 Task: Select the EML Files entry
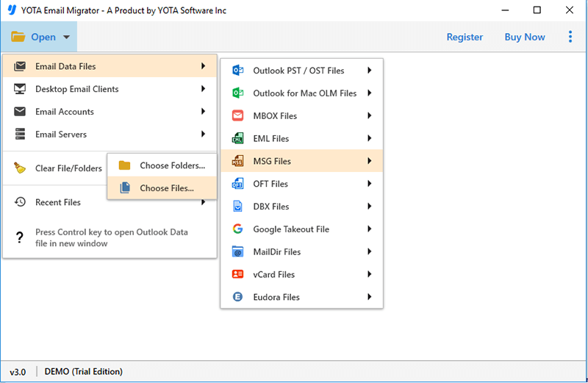(x=301, y=138)
